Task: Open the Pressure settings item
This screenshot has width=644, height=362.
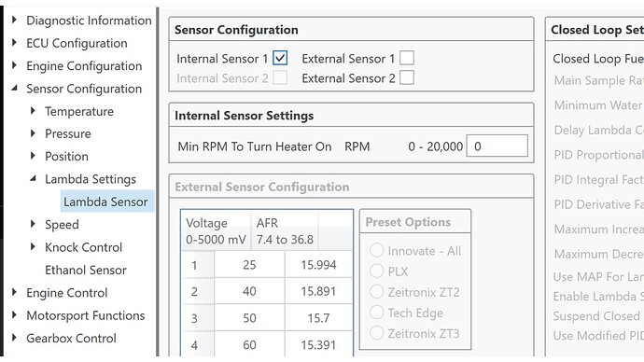Action: click(x=68, y=133)
